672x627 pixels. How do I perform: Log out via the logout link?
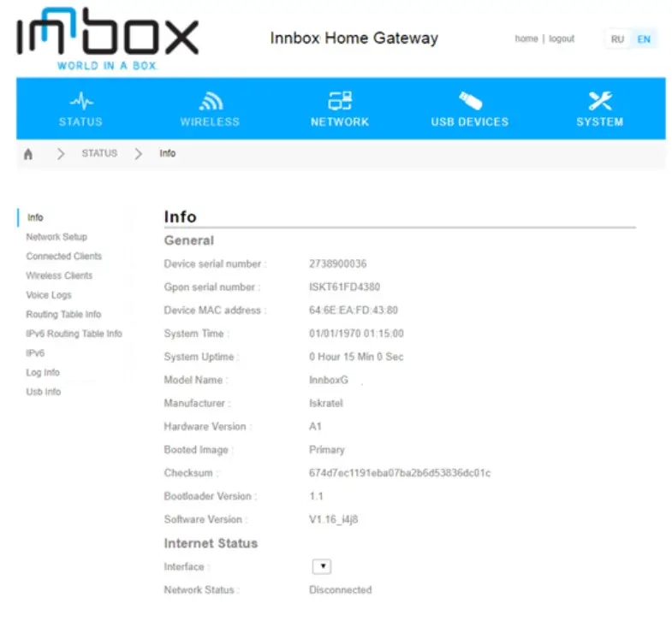coord(562,39)
